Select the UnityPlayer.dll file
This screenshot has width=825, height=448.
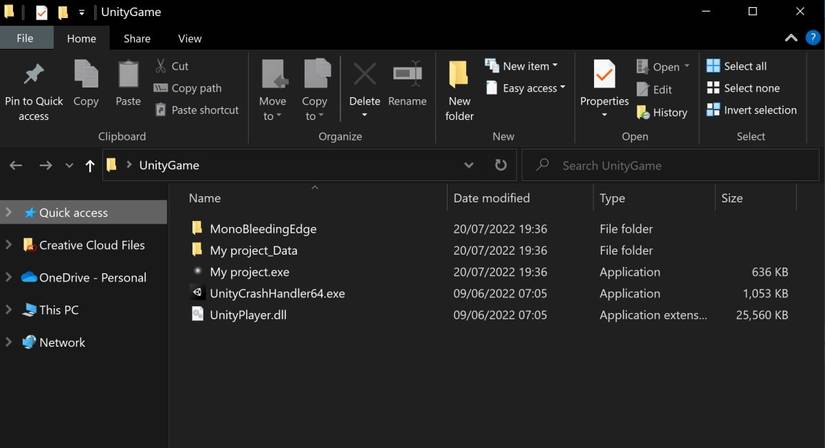point(248,315)
